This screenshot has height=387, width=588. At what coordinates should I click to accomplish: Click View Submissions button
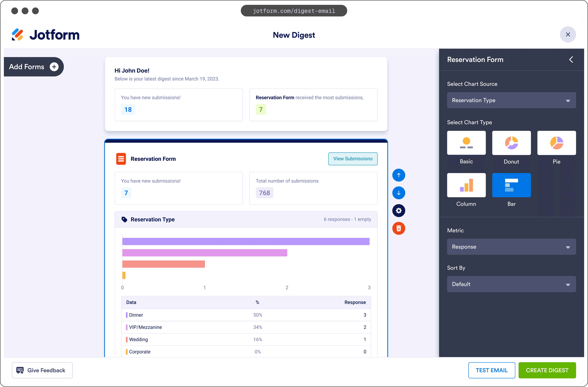pos(353,159)
